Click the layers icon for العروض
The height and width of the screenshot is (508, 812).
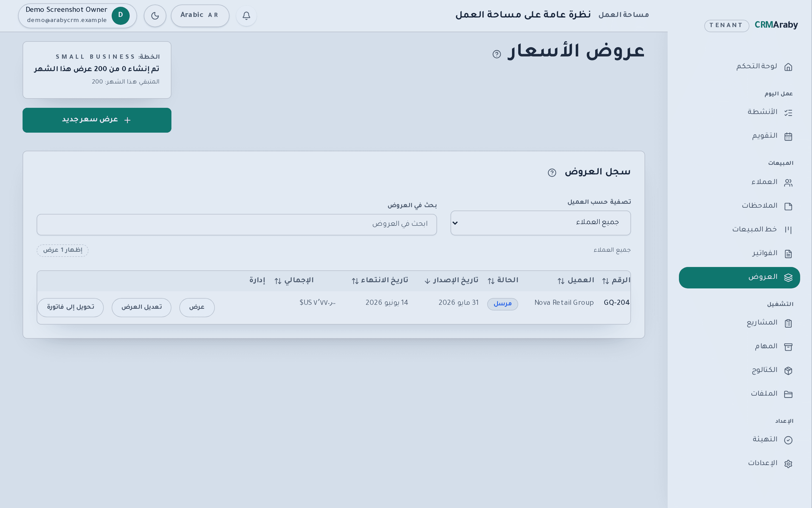(788, 277)
